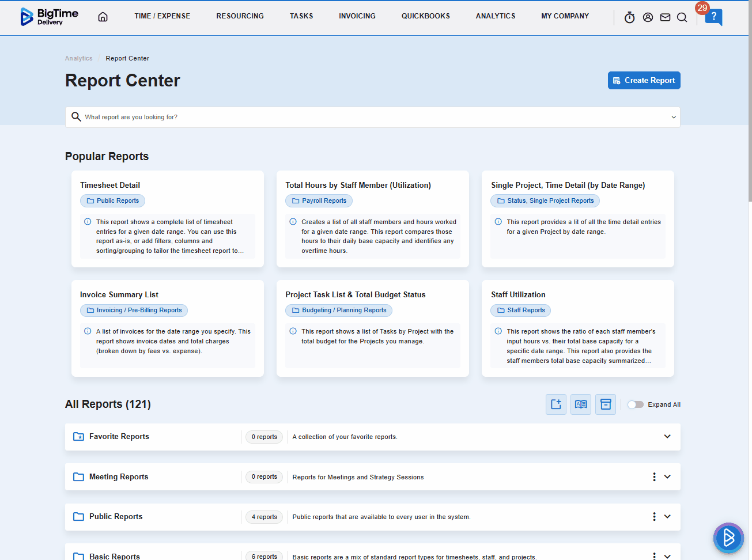Viewport: 752px width, 560px height.
Task: Click the search magnifier icon
Action: click(682, 17)
